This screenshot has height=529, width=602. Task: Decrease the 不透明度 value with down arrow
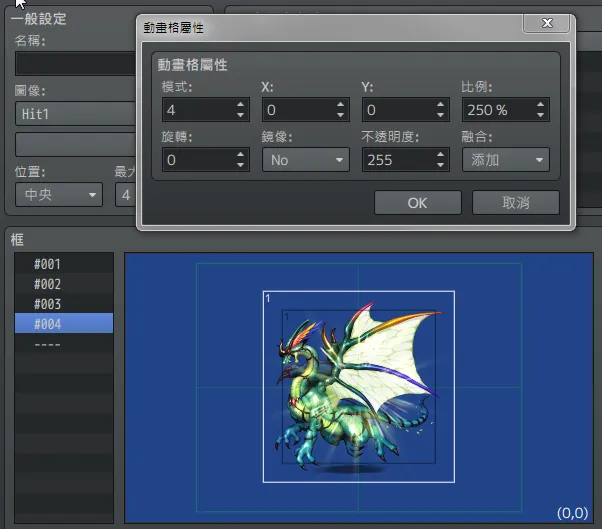pos(440,165)
